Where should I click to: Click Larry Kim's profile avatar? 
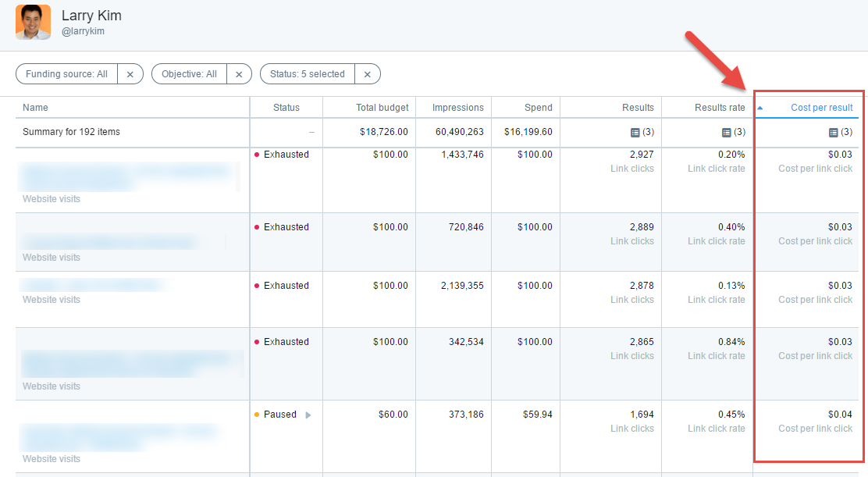pos(33,23)
